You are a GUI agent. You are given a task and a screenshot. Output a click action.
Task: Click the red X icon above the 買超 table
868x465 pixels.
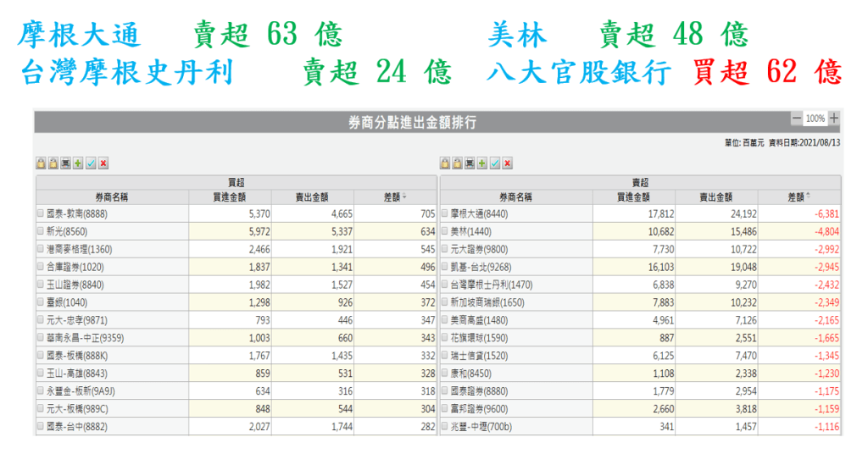pos(103,163)
